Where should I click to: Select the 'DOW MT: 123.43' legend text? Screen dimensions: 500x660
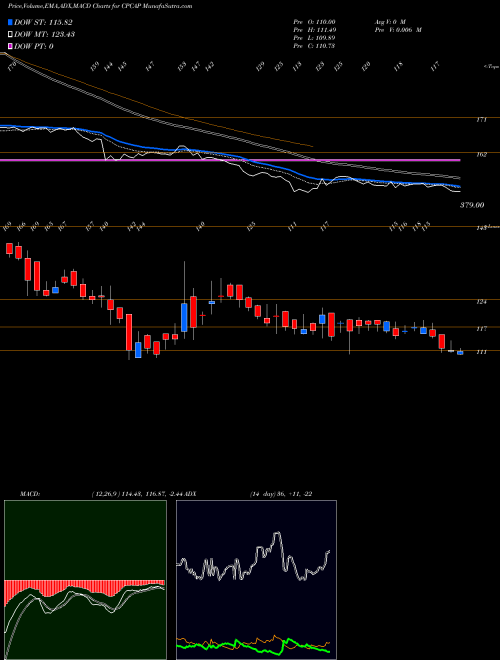tap(45, 35)
